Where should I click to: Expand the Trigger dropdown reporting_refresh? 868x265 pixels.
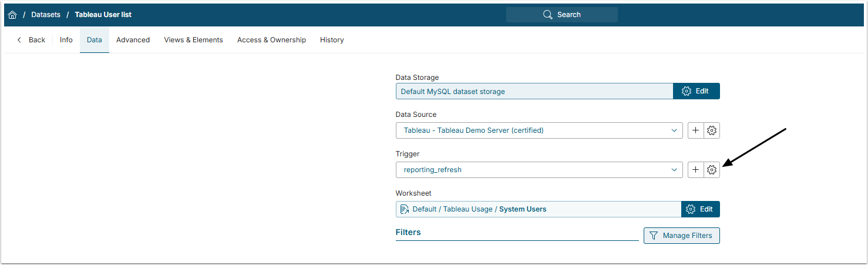pyautogui.click(x=674, y=170)
